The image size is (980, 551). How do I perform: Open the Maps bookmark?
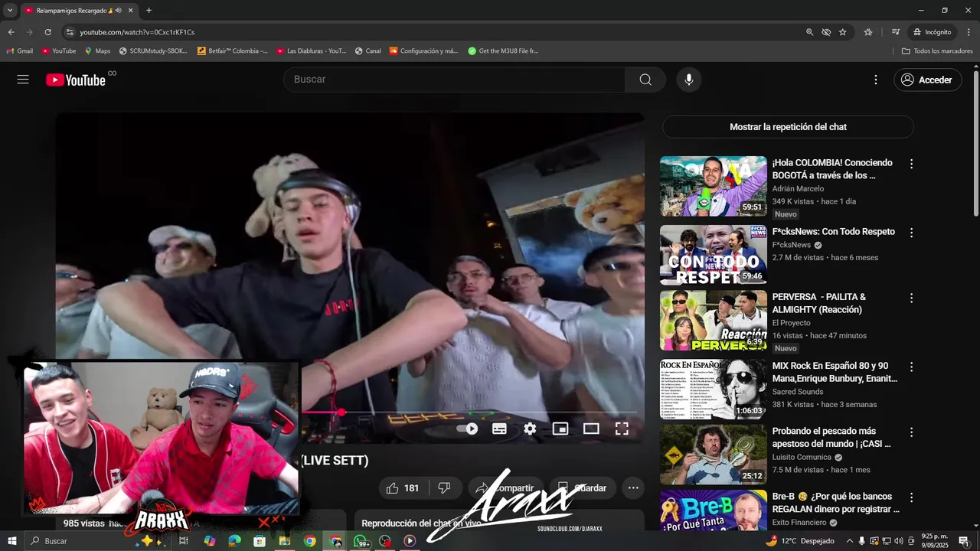coord(97,51)
